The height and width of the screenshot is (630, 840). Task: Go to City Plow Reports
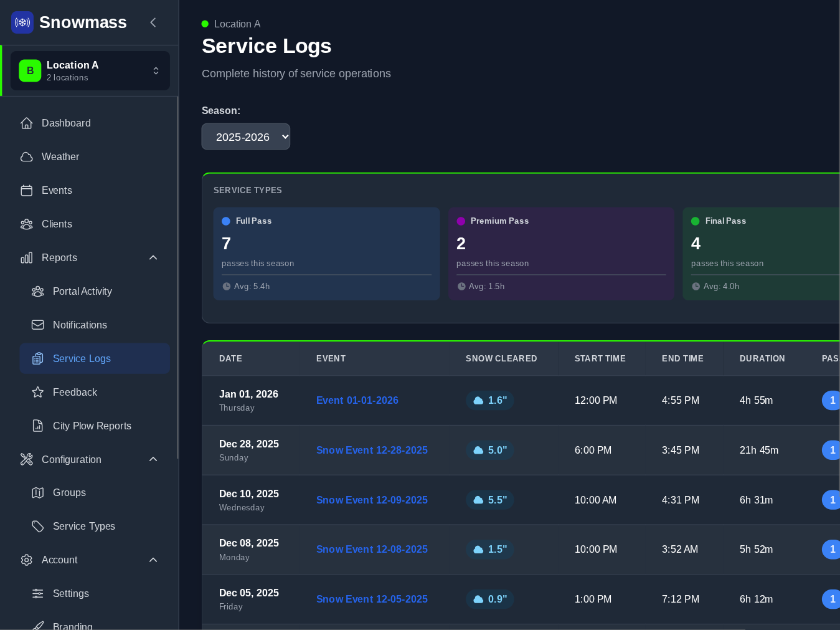coord(92,426)
